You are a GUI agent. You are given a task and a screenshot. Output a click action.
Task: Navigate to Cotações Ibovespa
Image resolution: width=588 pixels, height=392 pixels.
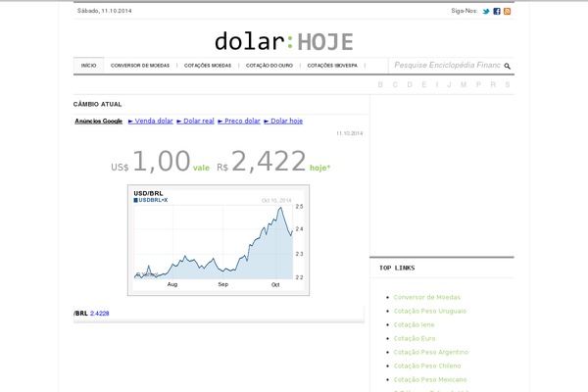click(x=334, y=66)
